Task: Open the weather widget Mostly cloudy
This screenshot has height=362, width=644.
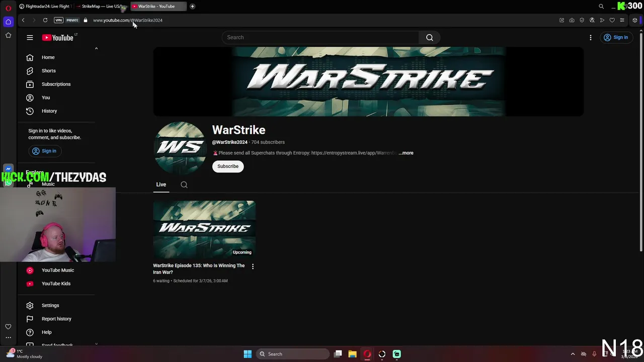Action: coord(24,354)
